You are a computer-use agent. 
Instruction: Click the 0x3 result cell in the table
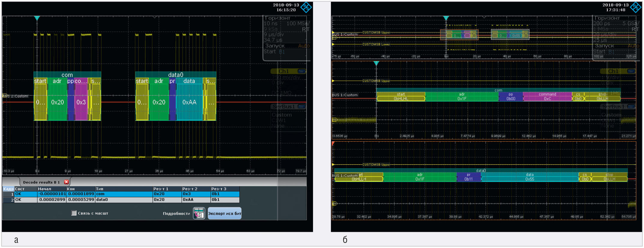click(x=196, y=194)
